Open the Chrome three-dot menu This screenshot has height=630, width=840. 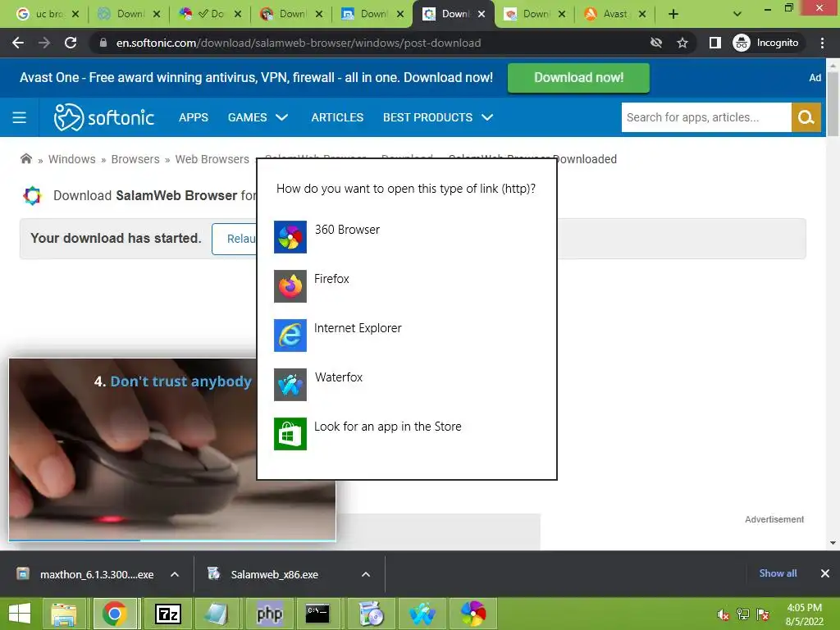[x=822, y=43]
